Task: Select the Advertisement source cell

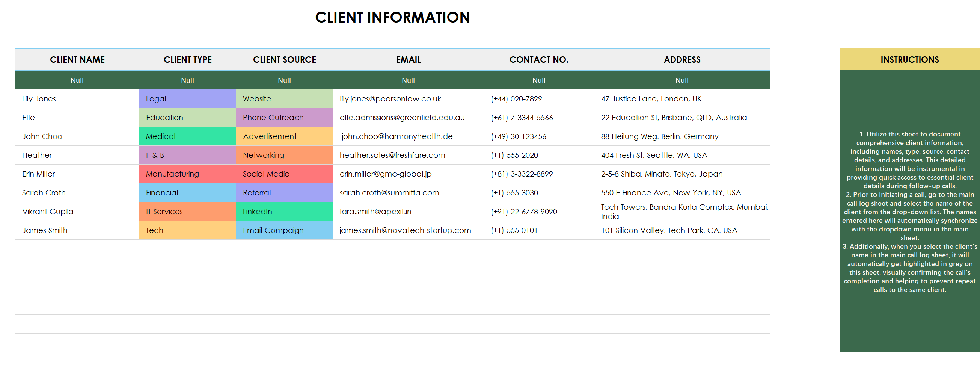Action: (x=285, y=136)
